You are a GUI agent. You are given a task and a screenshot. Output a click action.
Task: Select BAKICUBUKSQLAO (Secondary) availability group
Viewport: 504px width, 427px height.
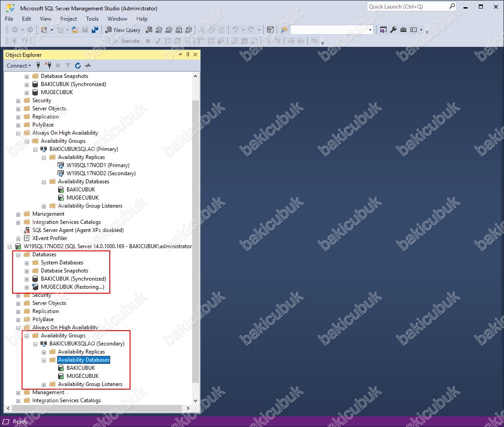87,343
